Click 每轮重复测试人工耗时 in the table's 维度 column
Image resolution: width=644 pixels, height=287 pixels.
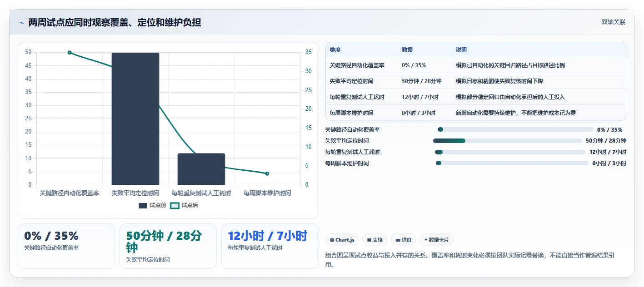coord(357,97)
